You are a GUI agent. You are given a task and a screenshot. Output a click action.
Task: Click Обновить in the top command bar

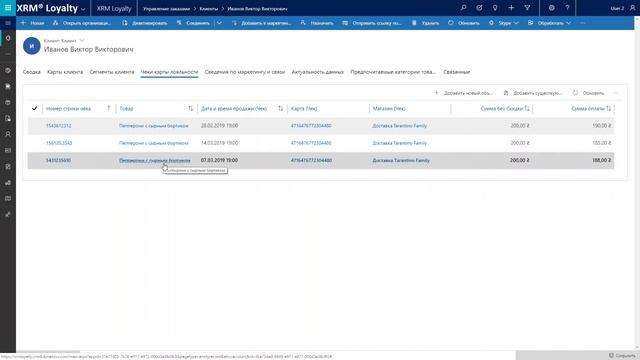click(464, 23)
